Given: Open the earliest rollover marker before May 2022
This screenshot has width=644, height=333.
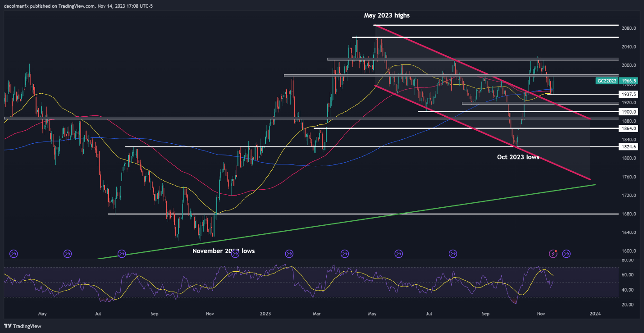Looking at the screenshot, I should [x=14, y=254].
